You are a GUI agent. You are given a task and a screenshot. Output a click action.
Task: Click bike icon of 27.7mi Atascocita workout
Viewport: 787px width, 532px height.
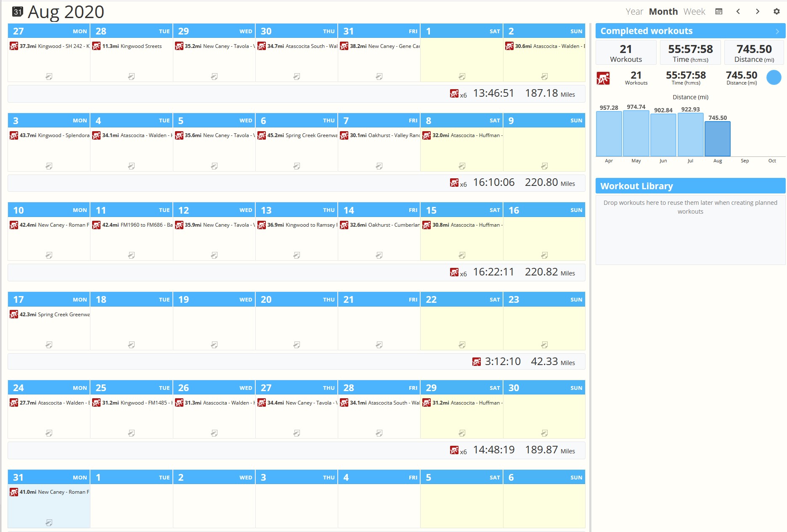pos(14,402)
